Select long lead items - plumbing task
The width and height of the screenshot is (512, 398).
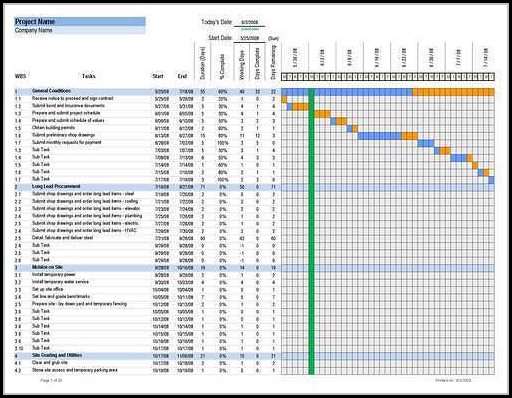pyautogui.click(x=87, y=216)
